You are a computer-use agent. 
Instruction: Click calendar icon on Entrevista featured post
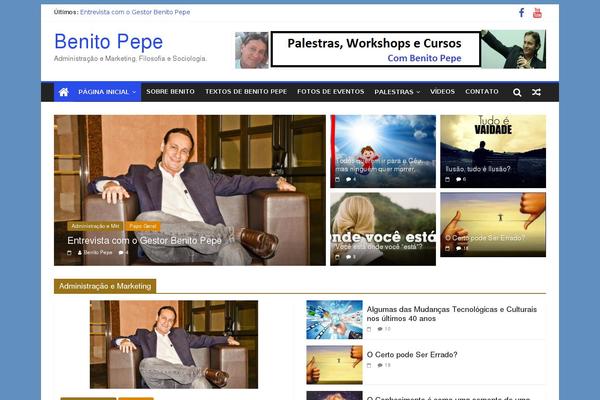pyautogui.click(x=69, y=253)
